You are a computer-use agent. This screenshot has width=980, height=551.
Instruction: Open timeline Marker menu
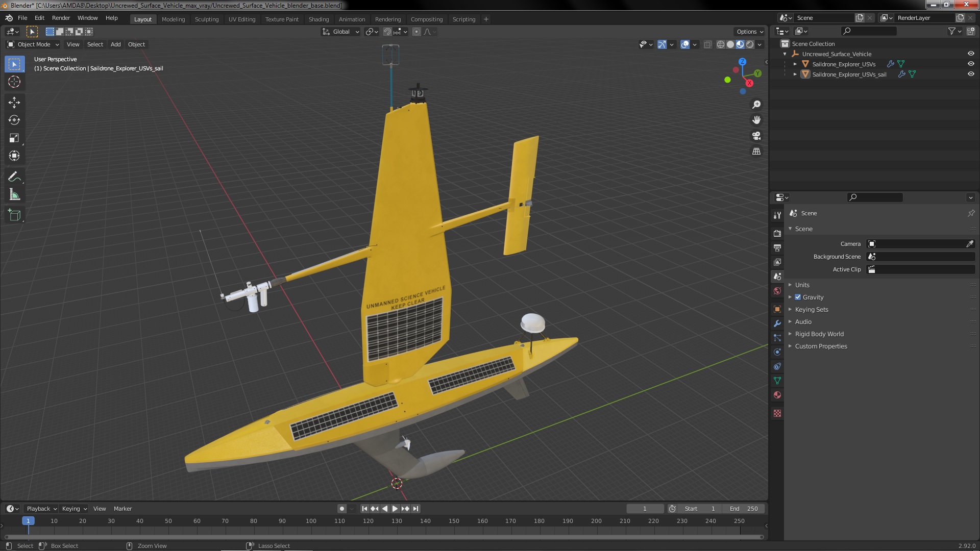click(122, 509)
